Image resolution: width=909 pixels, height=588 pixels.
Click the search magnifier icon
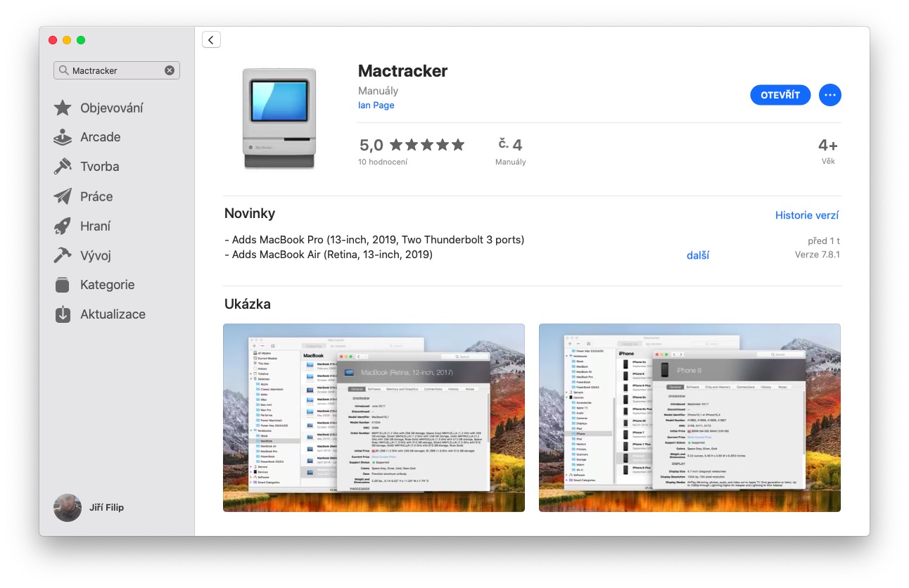coord(65,70)
